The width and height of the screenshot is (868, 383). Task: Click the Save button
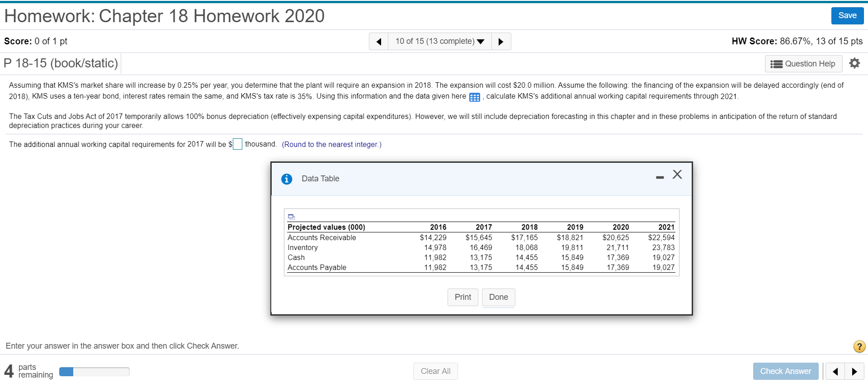pyautogui.click(x=847, y=15)
